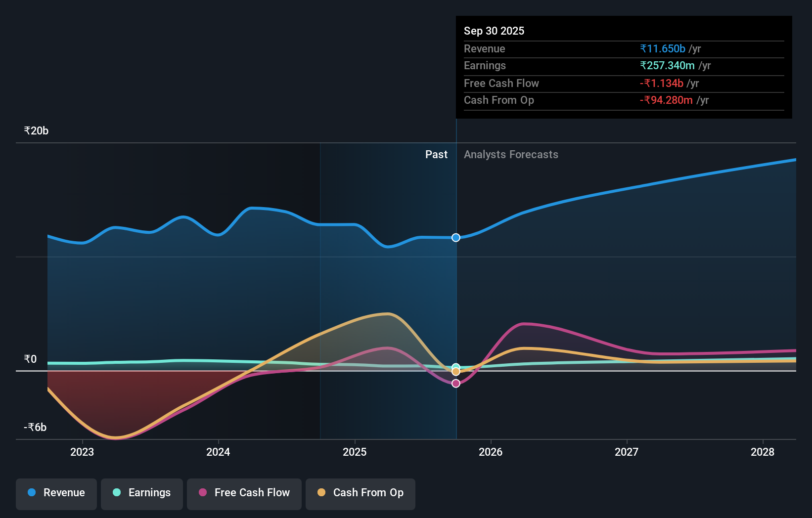Select the Revenue data point marker on the divider
This screenshot has height=518, width=812.
[455, 237]
